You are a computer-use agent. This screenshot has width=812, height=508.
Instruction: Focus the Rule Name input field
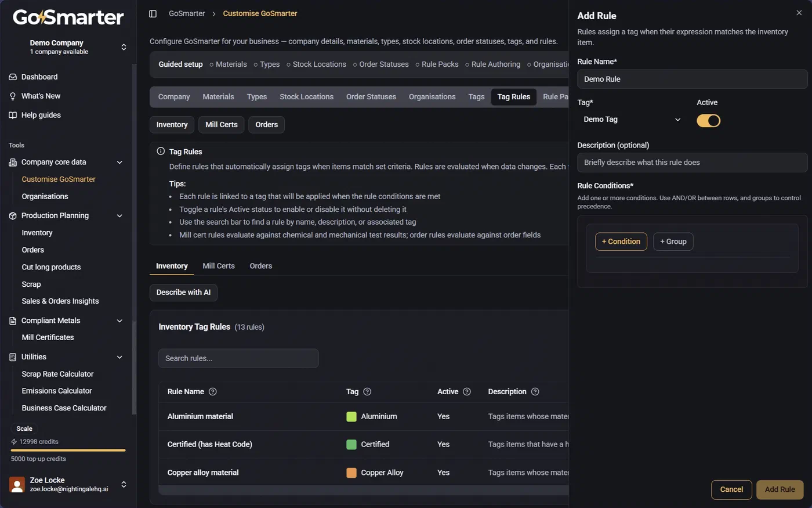click(693, 79)
